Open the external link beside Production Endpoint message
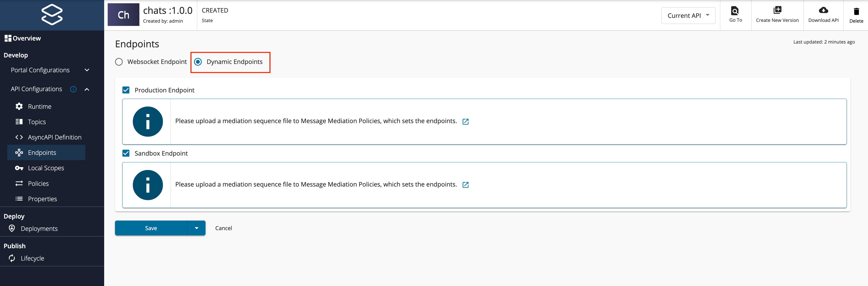868x286 pixels. pyautogui.click(x=465, y=121)
